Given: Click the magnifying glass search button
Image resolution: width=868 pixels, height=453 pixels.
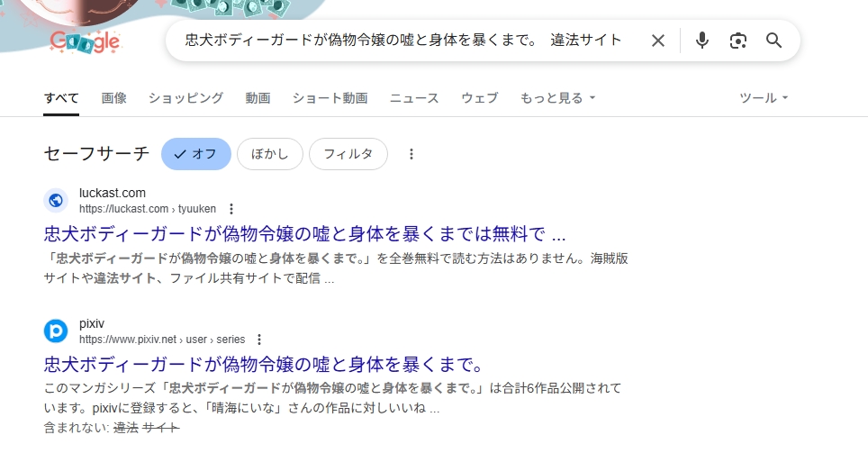Looking at the screenshot, I should [773, 41].
